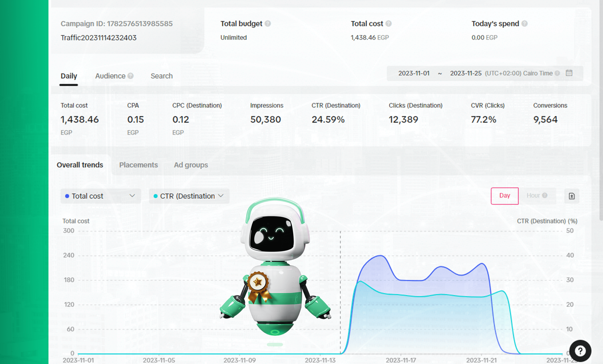The width and height of the screenshot is (603, 364).
Task: Click info icon beside header Total cost
Action: 388,23
